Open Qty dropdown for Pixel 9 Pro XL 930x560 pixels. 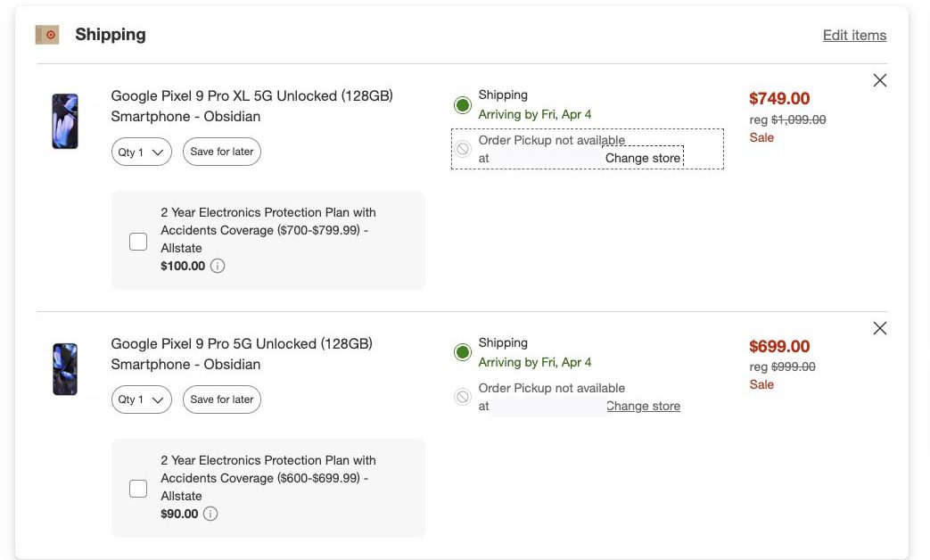(142, 152)
